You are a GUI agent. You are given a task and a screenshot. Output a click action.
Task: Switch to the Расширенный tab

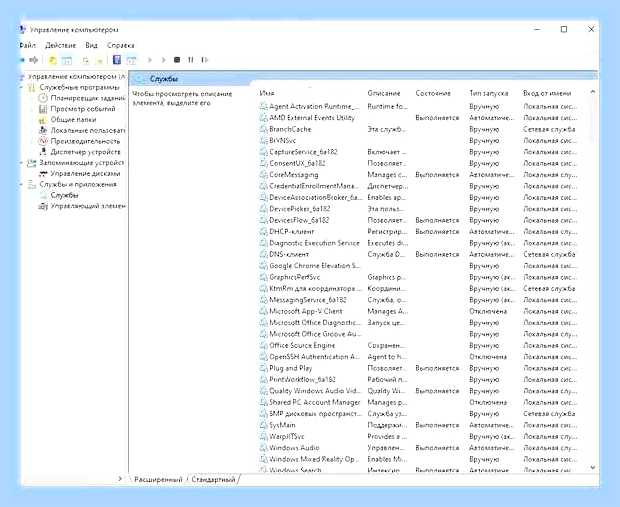pos(158,479)
